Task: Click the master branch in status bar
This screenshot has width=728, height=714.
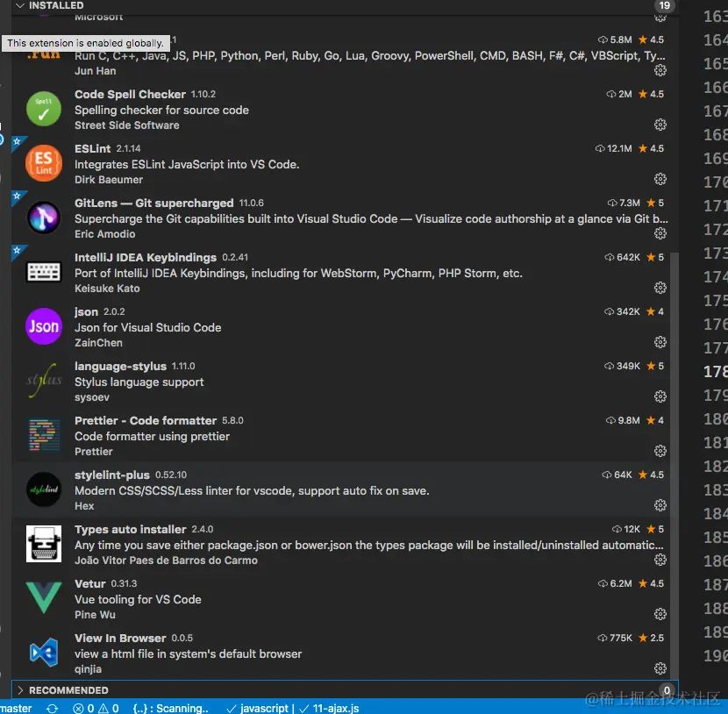Action: click(x=16, y=708)
